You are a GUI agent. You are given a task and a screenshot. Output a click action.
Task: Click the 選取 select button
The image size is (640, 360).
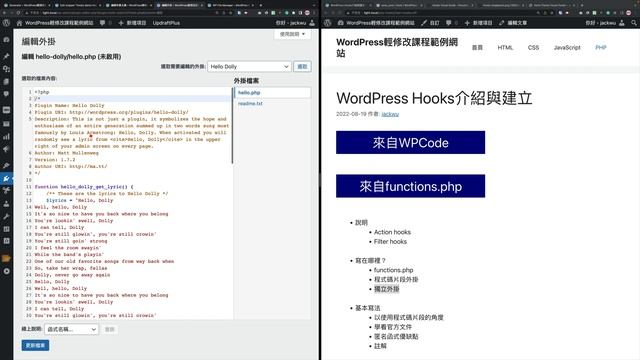[x=302, y=67]
